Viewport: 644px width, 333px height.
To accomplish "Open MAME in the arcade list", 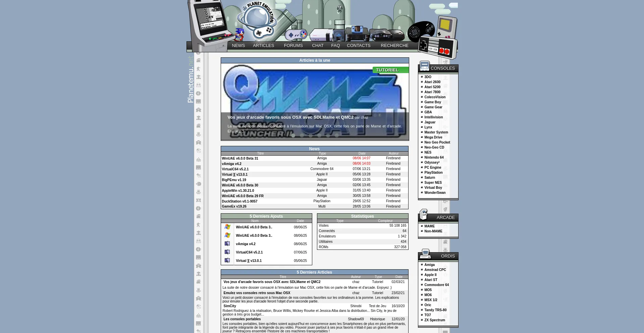I will [x=429, y=226].
